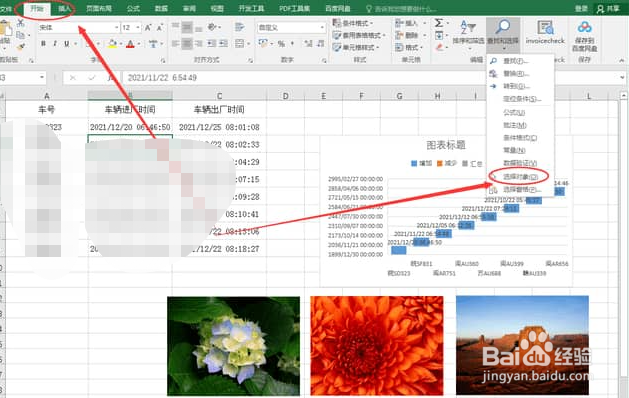Select the hydrangea flower picture

(x=233, y=346)
